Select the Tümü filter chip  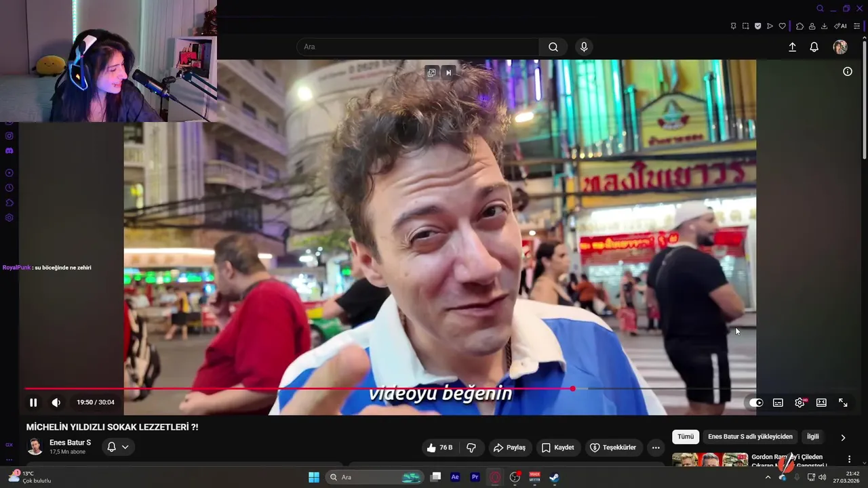point(686,437)
